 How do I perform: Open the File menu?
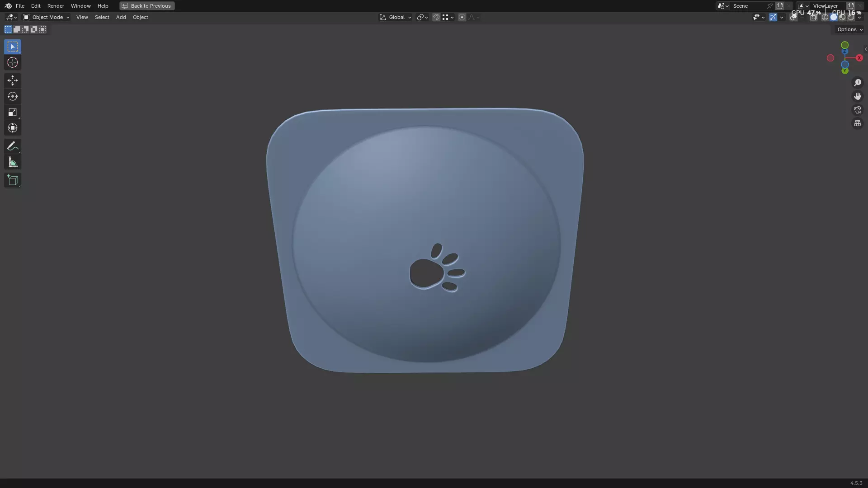pyautogui.click(x=20, y=6)
